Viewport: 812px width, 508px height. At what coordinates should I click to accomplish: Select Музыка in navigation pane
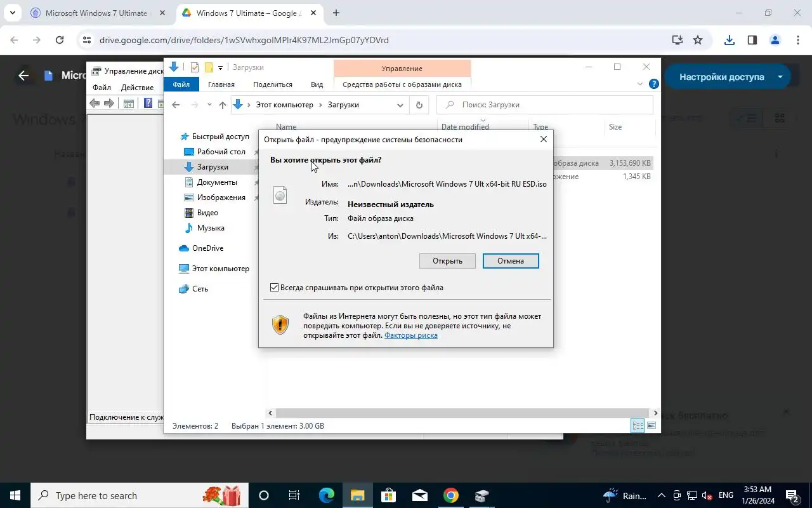[211, 228]
